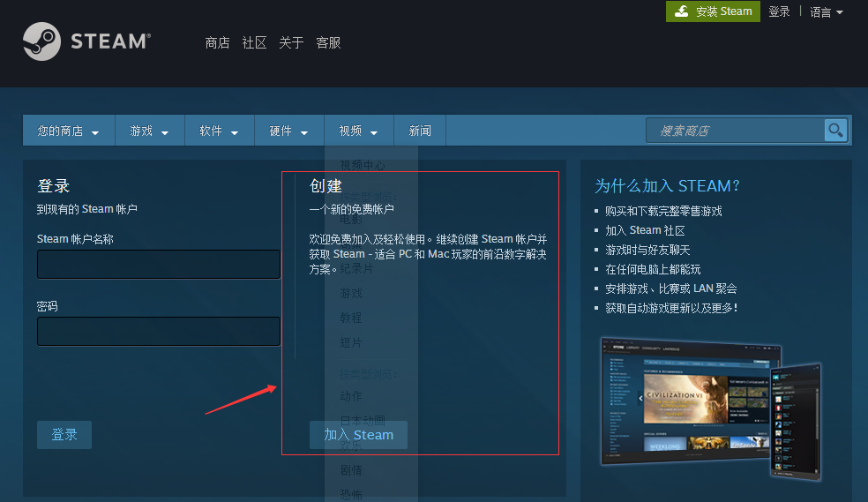The image size is (868, 502).
Task: Open the 社区 top menu
Action: (254, 42)
